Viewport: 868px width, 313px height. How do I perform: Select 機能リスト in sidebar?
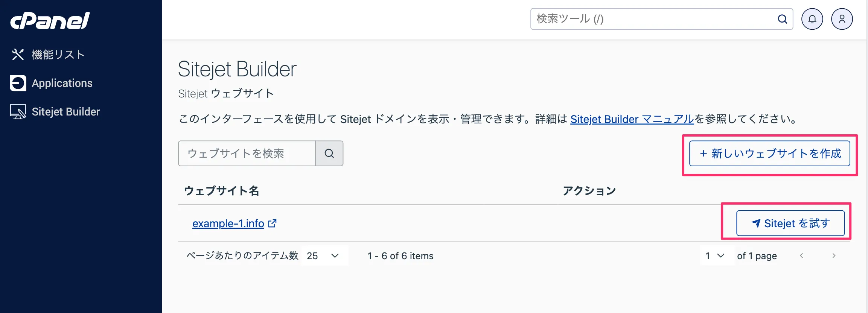pos(58,55)
